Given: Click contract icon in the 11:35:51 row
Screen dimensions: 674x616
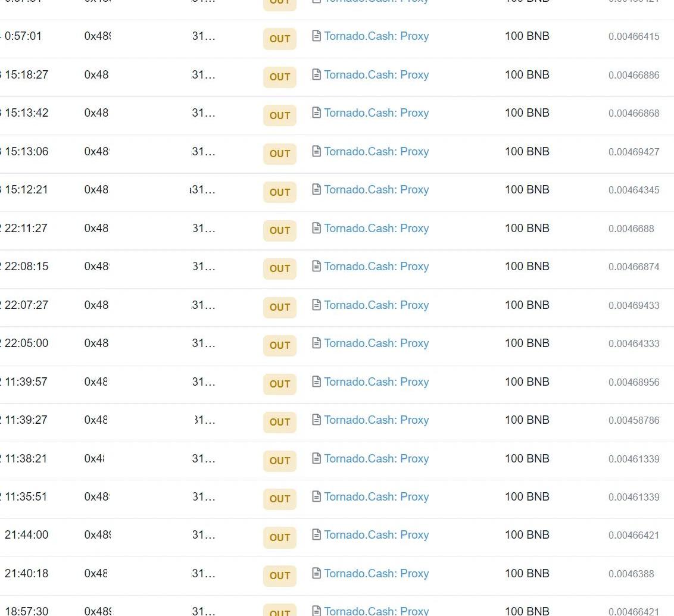Looking at the screenshot, I should (x=316, y=496).
